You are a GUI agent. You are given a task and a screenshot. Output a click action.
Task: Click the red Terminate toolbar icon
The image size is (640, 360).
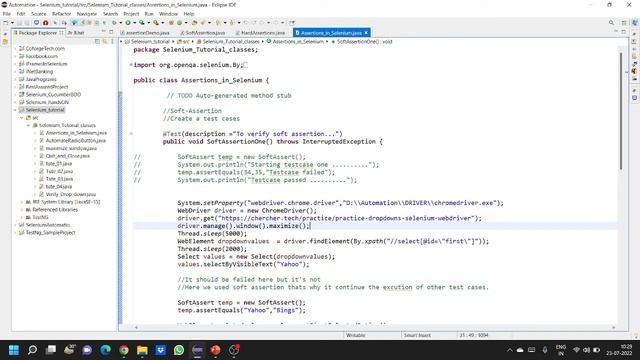[x=45, y=23]
